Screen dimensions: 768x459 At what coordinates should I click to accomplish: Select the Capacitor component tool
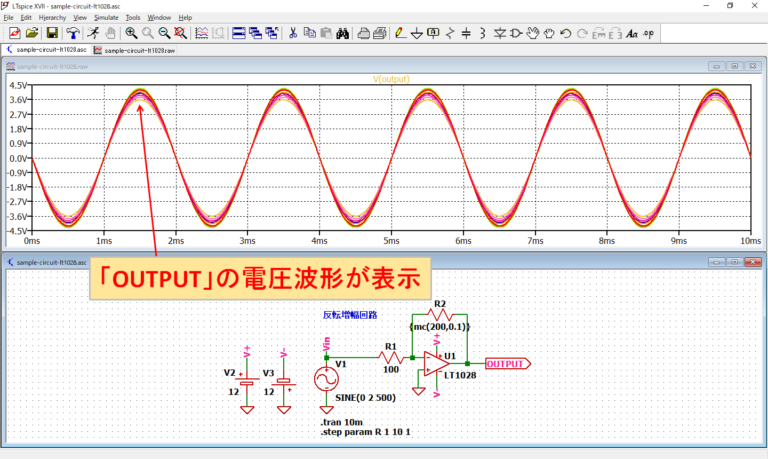point(467,33)
